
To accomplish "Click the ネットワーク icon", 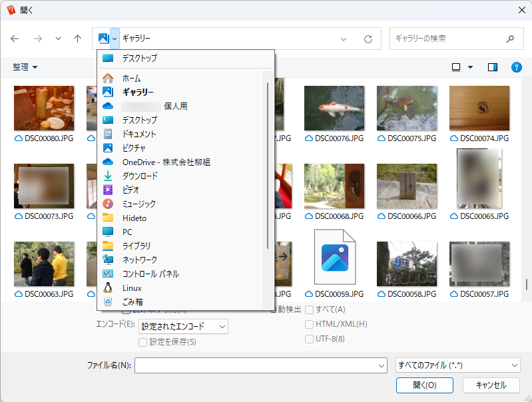I will [x=108, y=260].
